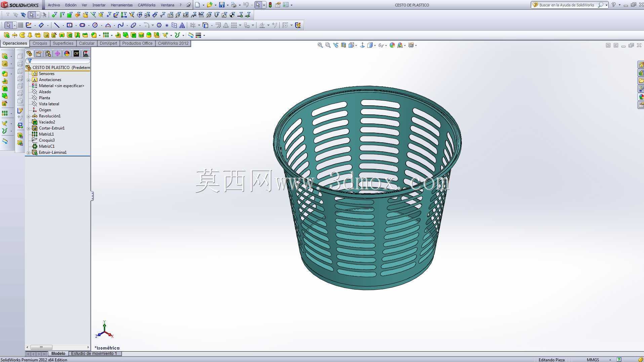
Task: Click the feature tree horizontal scrollbar
Action: coord(58,347)
